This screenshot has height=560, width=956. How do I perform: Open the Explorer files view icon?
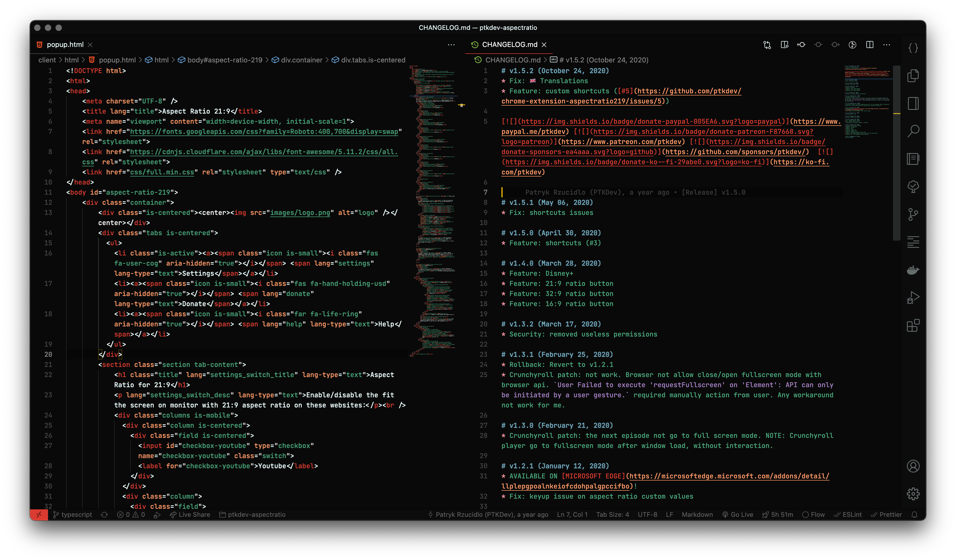tap(913, 76)
